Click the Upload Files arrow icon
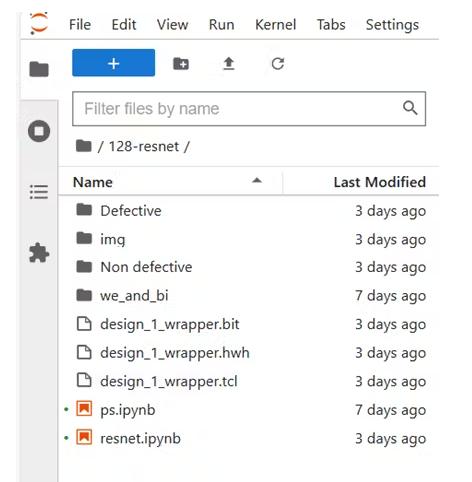Image resolution: width=472 pixels, height=482 pixels. coord(229,63)
